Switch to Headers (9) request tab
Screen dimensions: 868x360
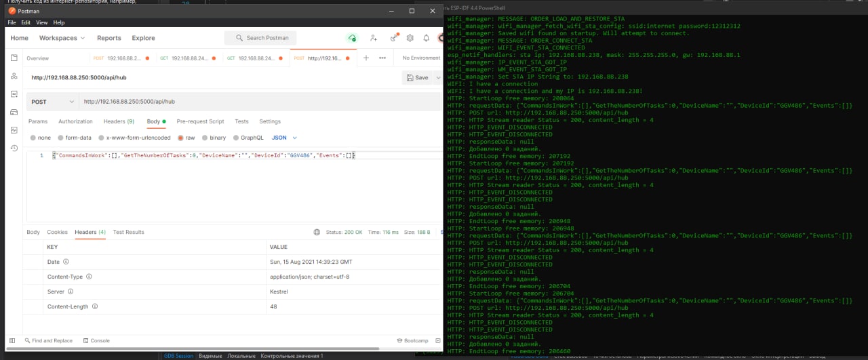119,121
